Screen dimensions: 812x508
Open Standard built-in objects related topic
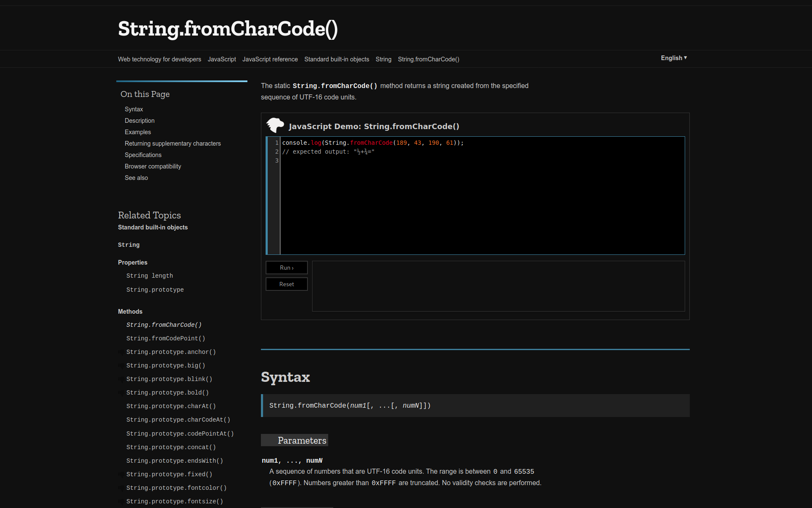(x=153, y=227)
